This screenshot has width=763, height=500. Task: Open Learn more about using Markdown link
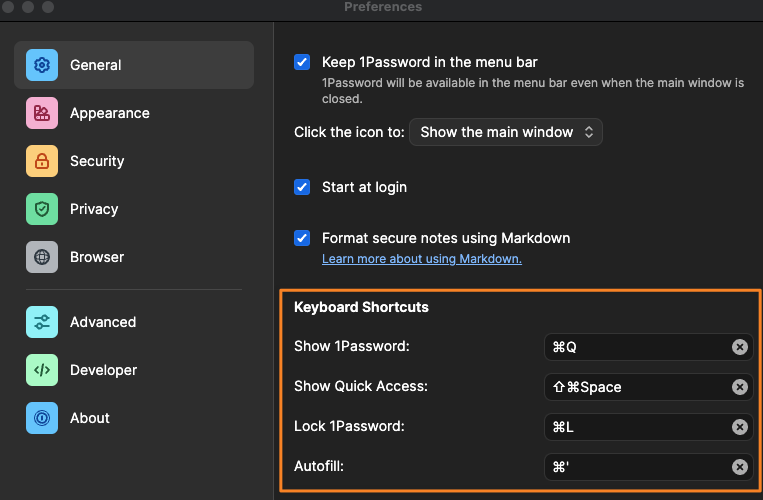coord(421,259)
